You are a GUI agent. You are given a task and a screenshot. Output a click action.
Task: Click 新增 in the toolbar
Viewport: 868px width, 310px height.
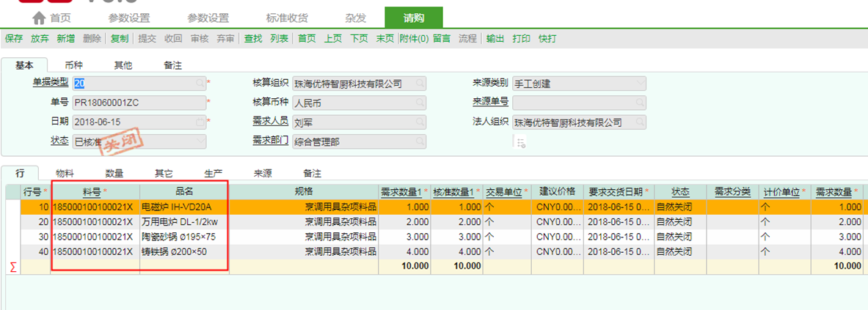click(65, 39)
